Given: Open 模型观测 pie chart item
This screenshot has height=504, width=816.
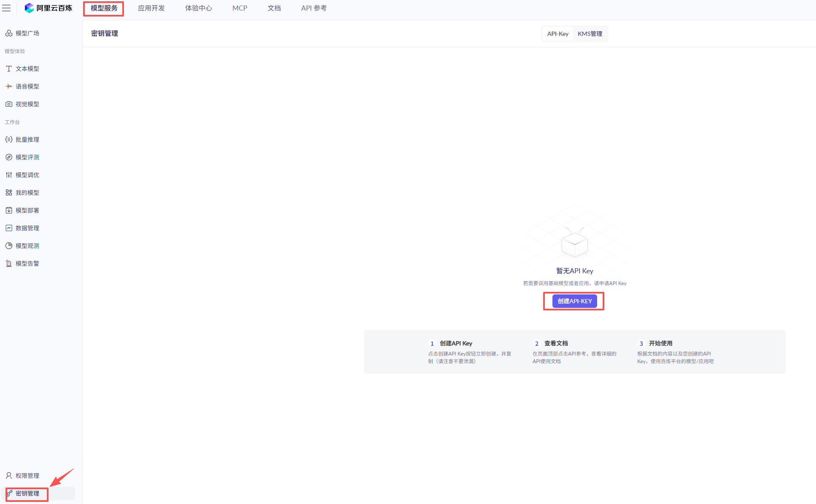Looking at the screenshot, I should (9, 246).
